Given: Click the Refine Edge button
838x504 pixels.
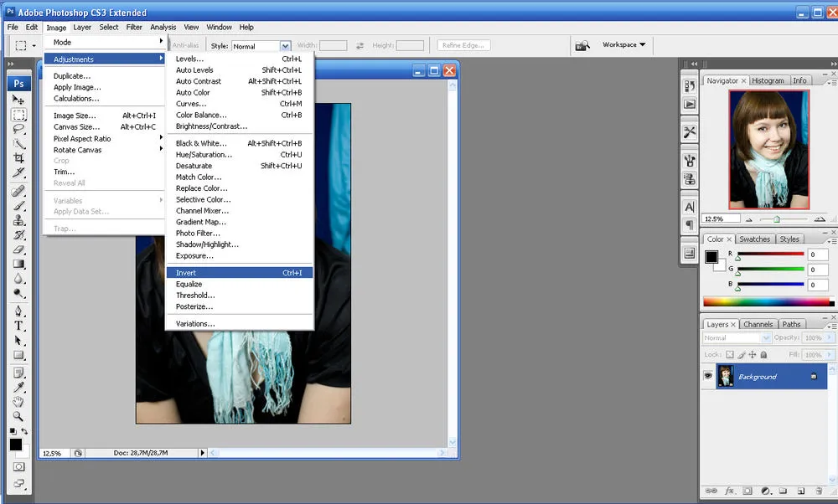Looking at the screenshot, I should point(463,45).
